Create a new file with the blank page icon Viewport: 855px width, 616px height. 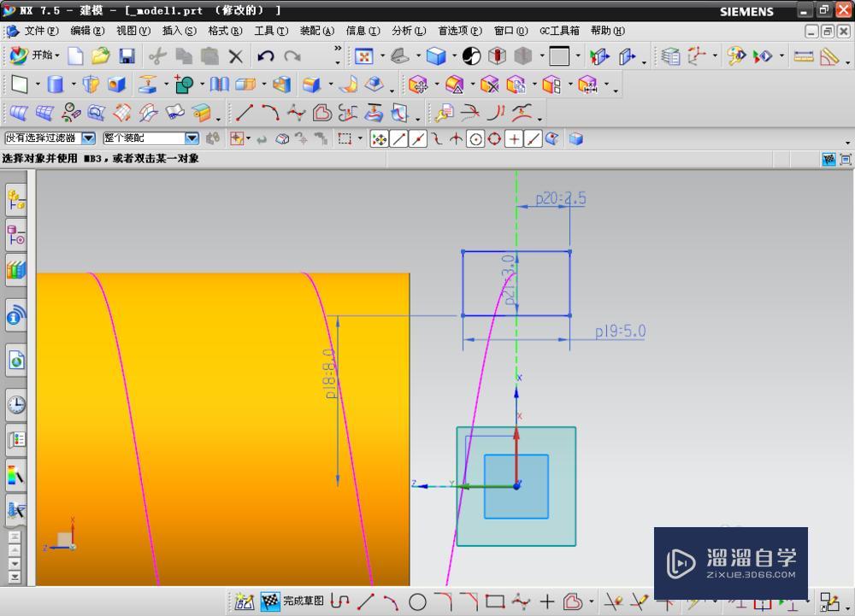(x=75, y=56)
